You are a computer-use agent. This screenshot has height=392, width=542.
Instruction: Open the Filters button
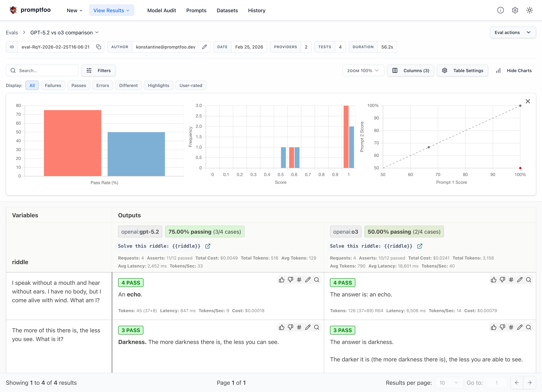pos(98,71)
